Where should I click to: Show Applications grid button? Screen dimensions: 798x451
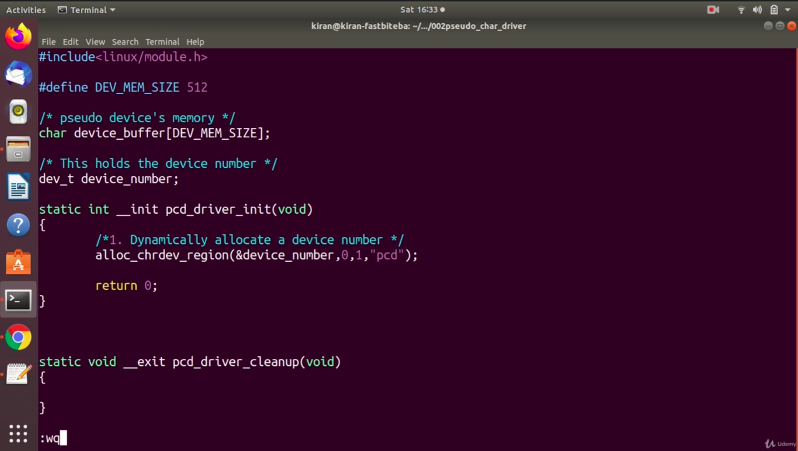(18, 434)
